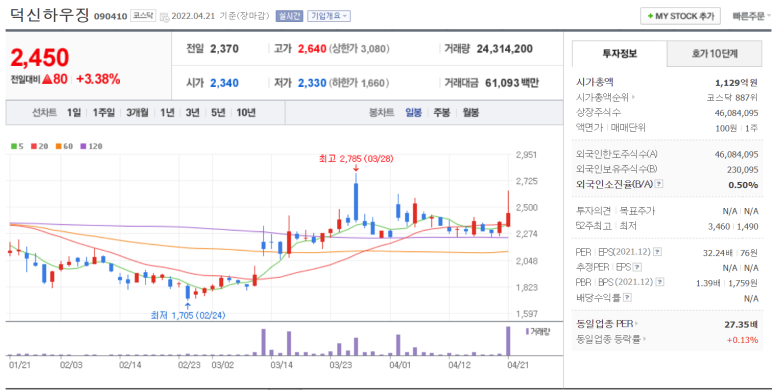
Task: Click the 전일 value 2,370
Action: point(224,49)
